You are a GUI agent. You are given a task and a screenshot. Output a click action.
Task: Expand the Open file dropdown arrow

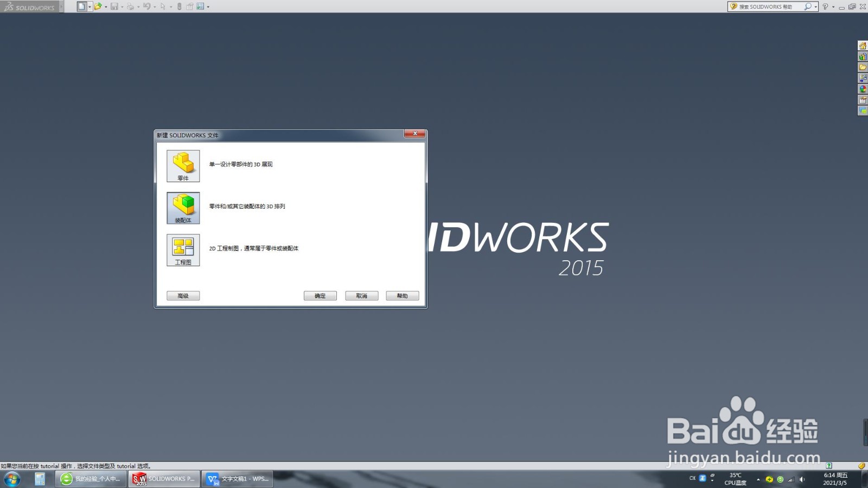point(106,7)
